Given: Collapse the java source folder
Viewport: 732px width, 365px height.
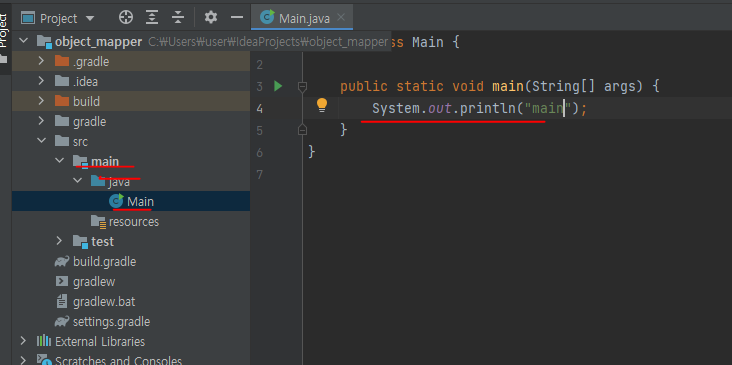Looking at the screenshot, I should [77, 181].
